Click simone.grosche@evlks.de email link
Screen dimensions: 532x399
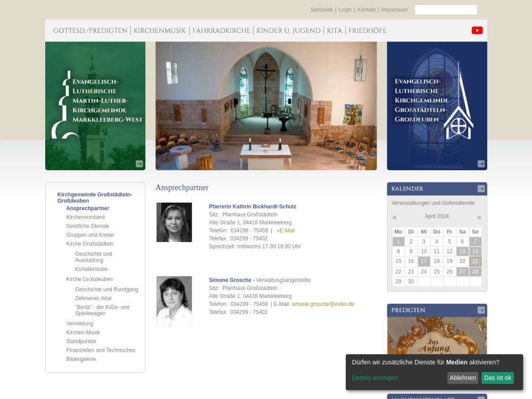322,304
